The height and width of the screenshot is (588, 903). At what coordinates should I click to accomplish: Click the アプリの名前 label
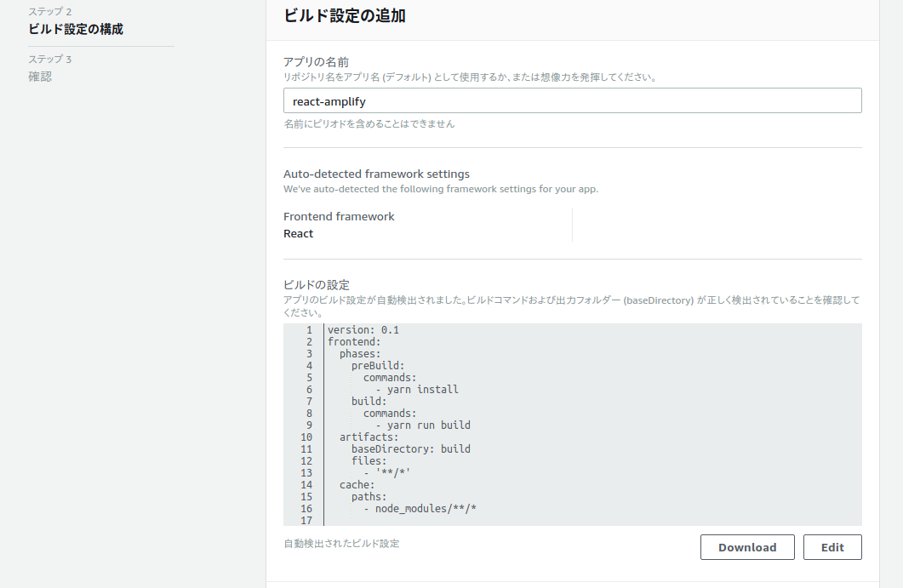coord(316,62)
